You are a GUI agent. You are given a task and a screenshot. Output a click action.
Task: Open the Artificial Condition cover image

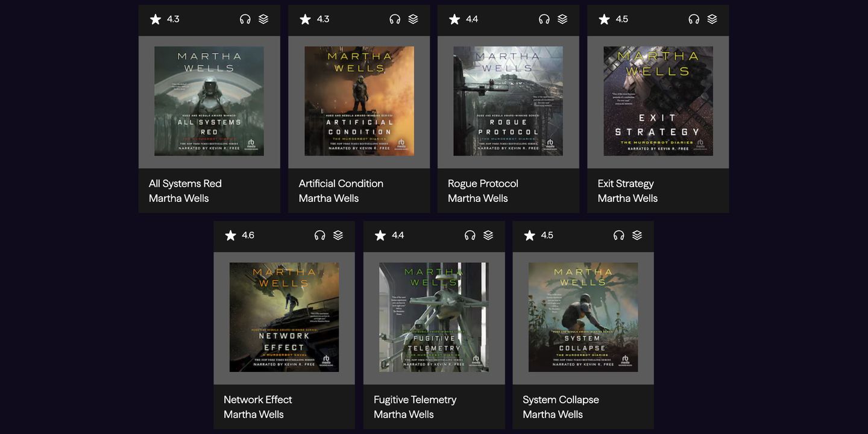(x=359, y=101)
